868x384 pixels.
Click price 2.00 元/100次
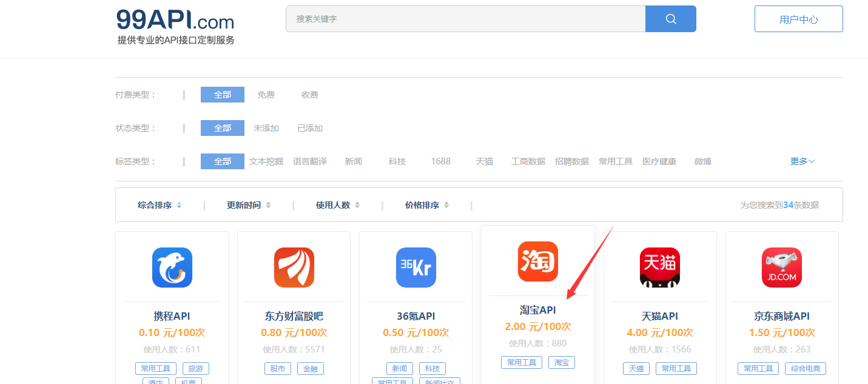pyautogui.click(x=538, y=326)
